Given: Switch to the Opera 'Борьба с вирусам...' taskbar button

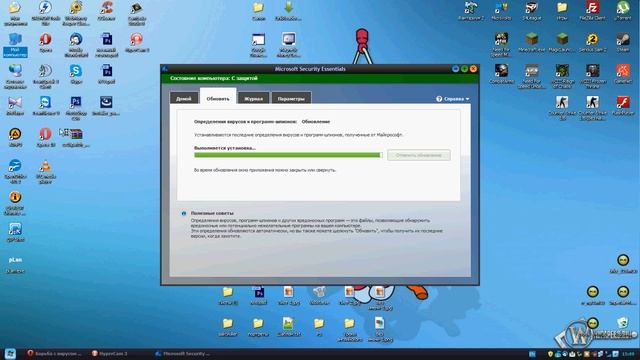Looking at the screenshot, I should coord(54,353).
